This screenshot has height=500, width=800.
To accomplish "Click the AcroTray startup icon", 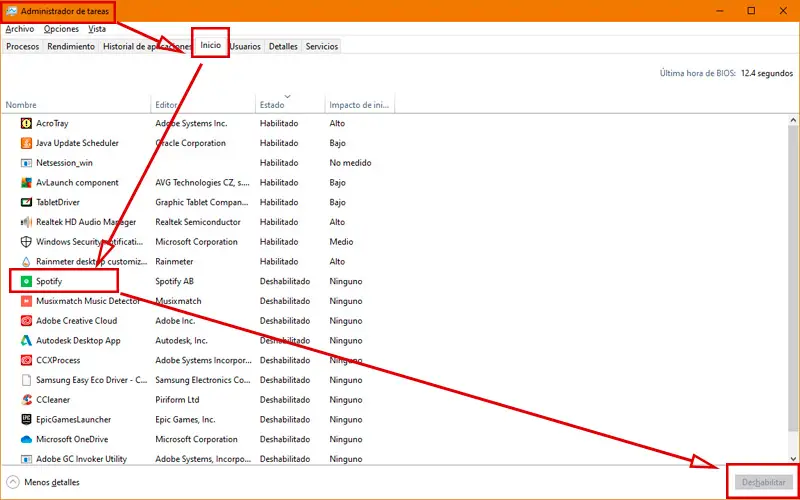I will tap(26, 123).
